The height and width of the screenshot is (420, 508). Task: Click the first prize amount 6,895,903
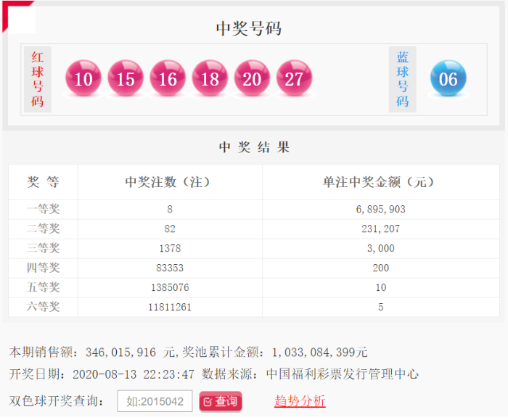click(x=380, y=209)
